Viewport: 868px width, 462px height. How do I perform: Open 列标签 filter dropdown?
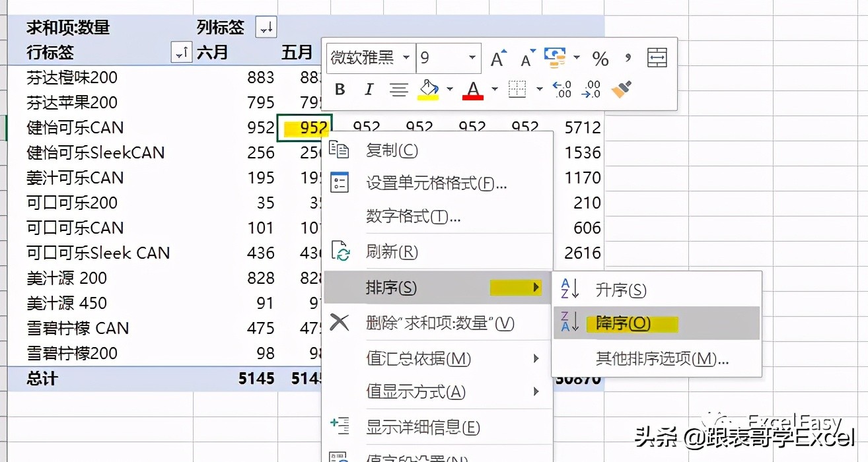pyautogui.click(x=267, y=28)
